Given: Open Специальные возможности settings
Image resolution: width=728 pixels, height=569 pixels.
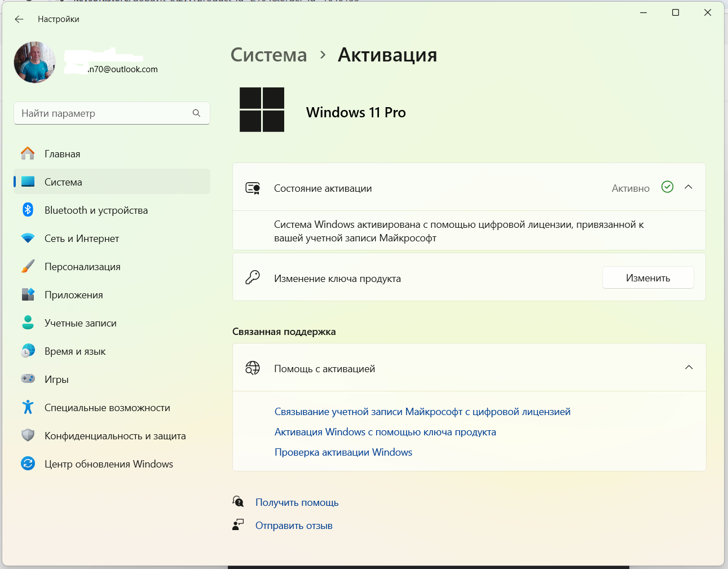Looking at the screenshot, I should [112, 407].
